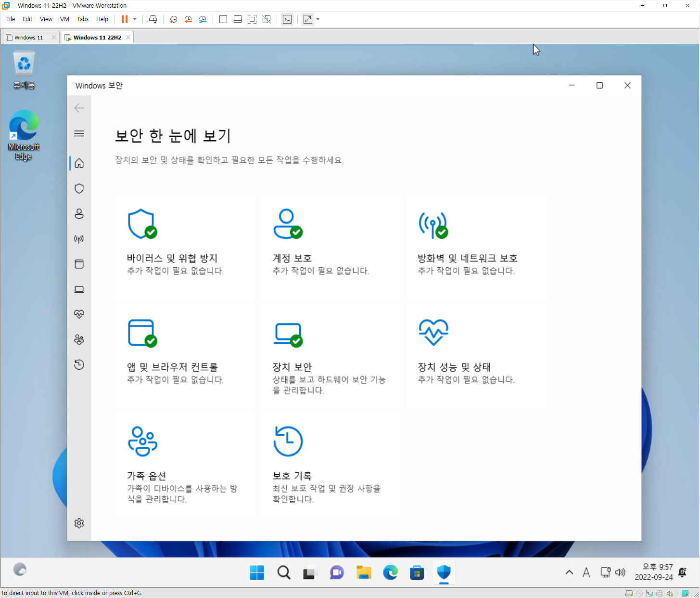Select the Recycle Bin desktop icon
Image resolution: width=700 pixels, height=598 pixels.
click(x=24, y=71)
